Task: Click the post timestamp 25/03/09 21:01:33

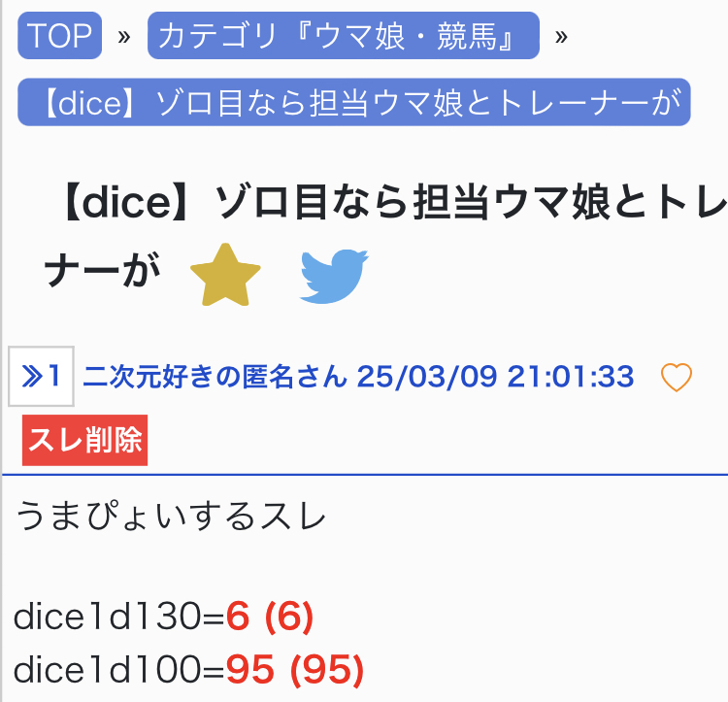Action: point(495,377)
